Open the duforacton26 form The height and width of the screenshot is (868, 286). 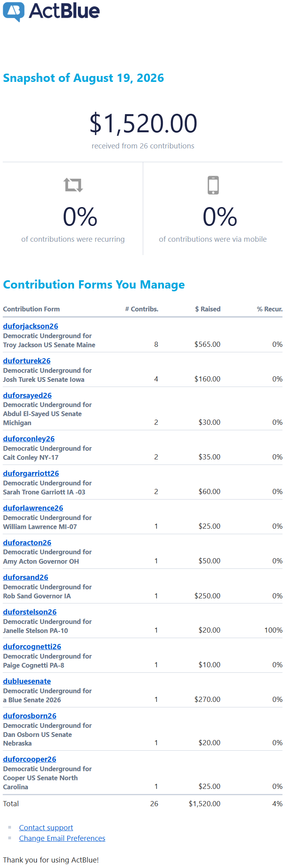coord(27,542)
